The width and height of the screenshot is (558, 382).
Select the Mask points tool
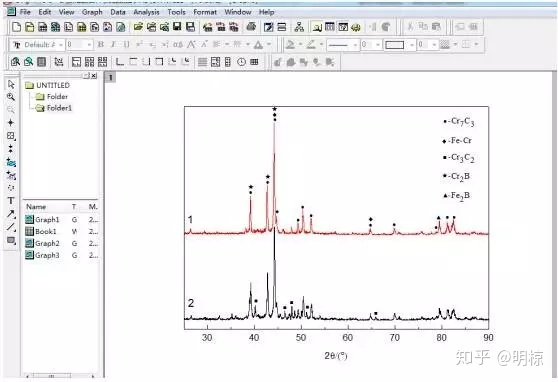coord(11,175)
